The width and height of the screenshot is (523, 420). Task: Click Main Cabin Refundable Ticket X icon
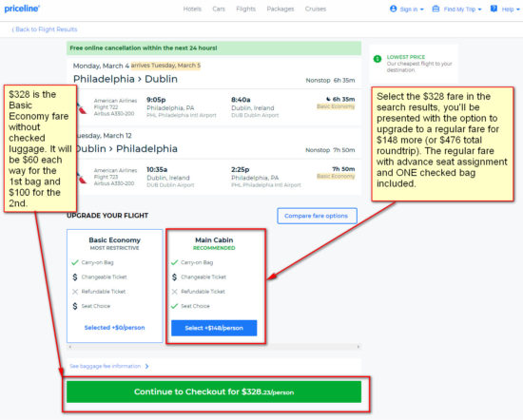point(174,292)
